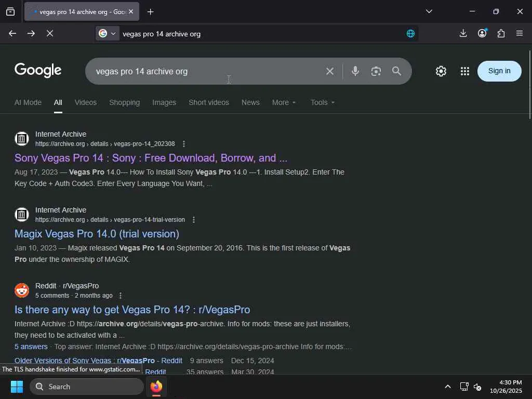Go to Google homepage via logo
This screenshot has width=532, height=399.
(38, 71)
